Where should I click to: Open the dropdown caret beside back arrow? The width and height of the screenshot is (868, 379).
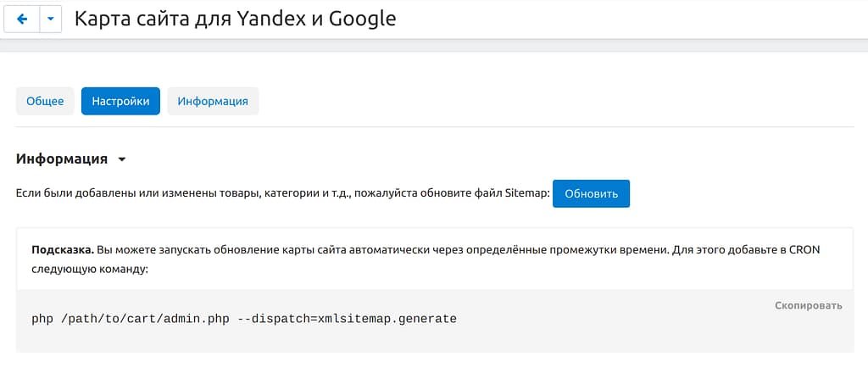tap(51, 19)
